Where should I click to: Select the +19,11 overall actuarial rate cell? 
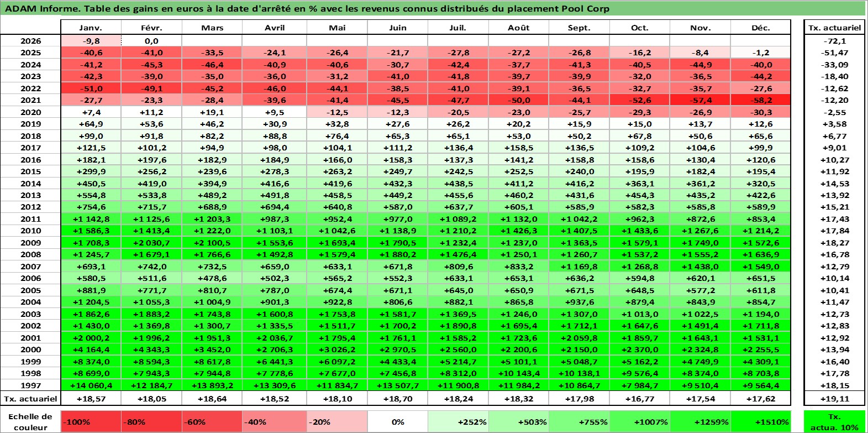tap(834, 399)
